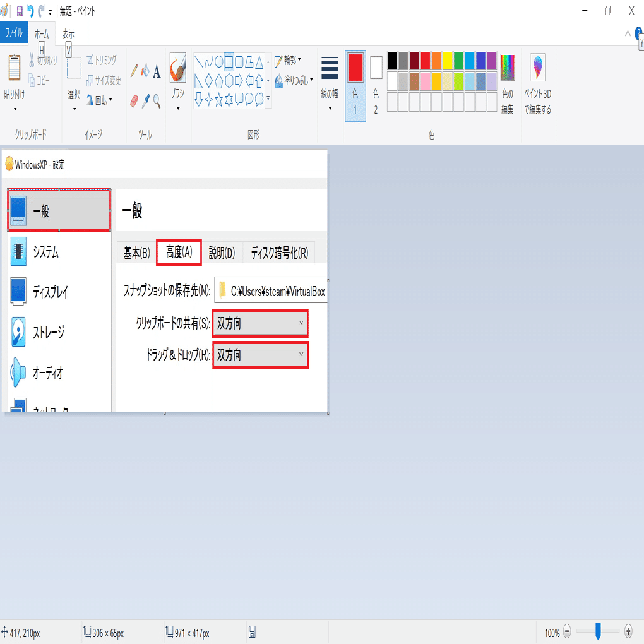This screenshot has height=644, width=644.
Task: Pick the yellow color swatch
Action: [448, 61]
